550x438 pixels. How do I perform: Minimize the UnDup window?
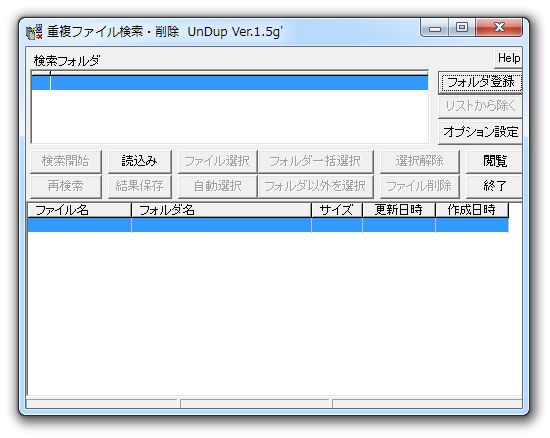pos(435,28)
